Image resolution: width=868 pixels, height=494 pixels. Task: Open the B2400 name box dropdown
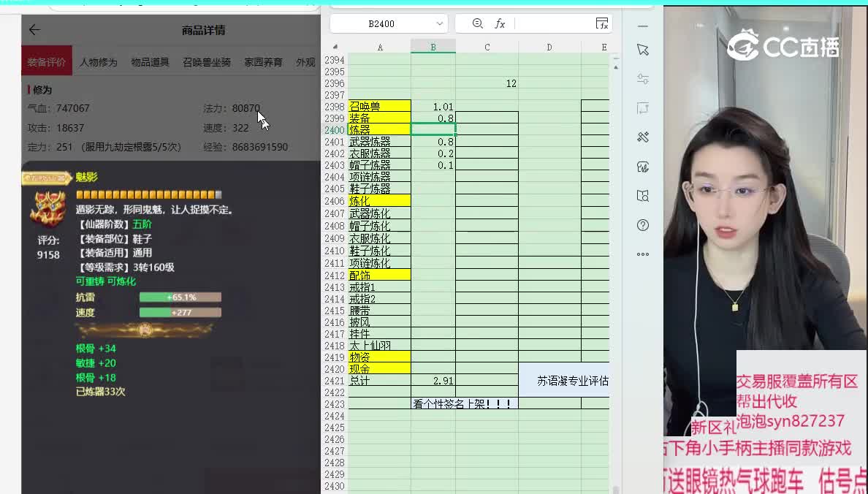tap(439, 23)
